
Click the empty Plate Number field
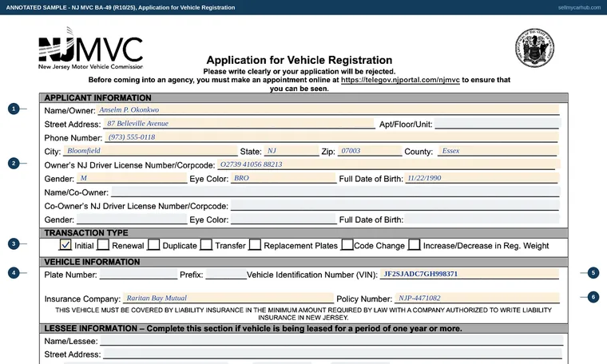point(139,274)
